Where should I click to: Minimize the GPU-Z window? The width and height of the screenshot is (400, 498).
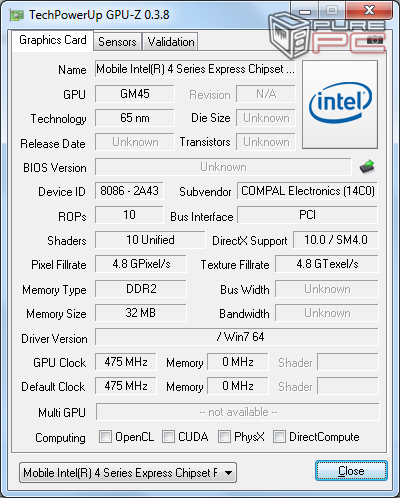(305, 11)
